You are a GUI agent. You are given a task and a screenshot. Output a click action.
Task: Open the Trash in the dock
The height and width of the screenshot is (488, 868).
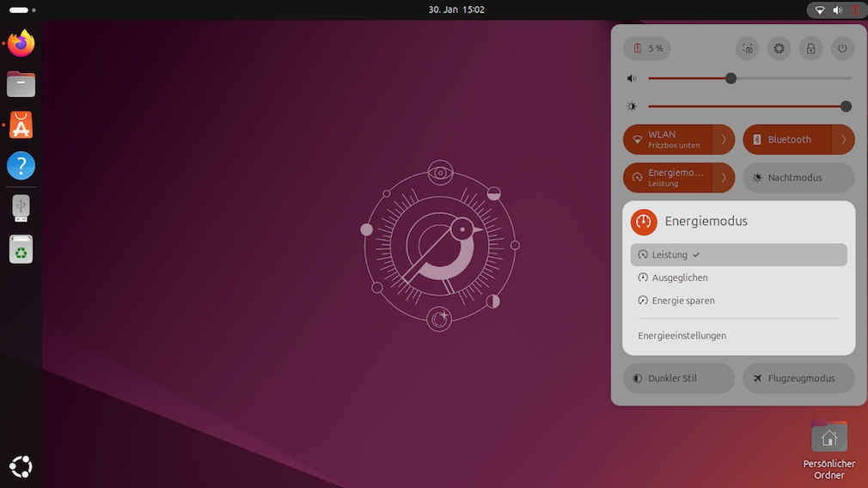coord(21,249)
